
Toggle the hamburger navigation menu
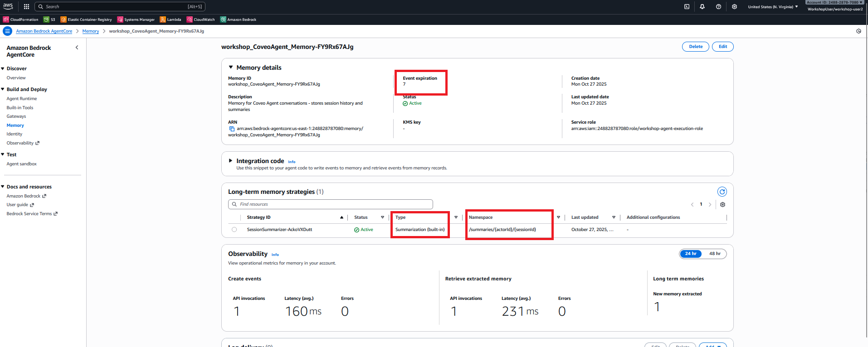click(x=7, y=31)
